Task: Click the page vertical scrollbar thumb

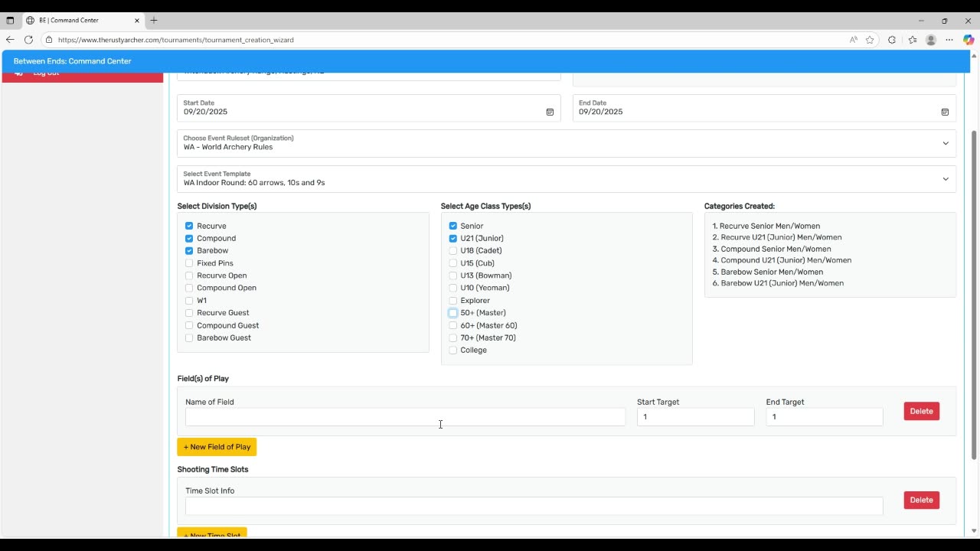Action: click(974, 295)
